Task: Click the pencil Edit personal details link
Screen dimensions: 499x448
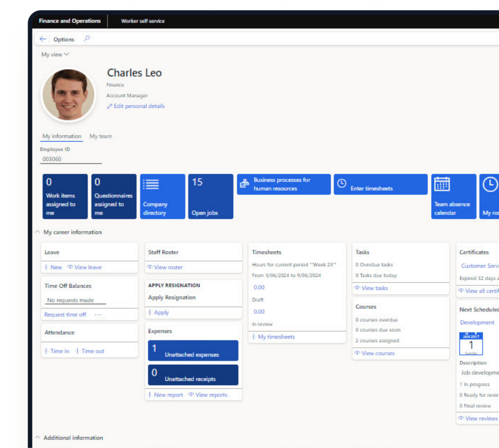Action: tap(136, 106)
